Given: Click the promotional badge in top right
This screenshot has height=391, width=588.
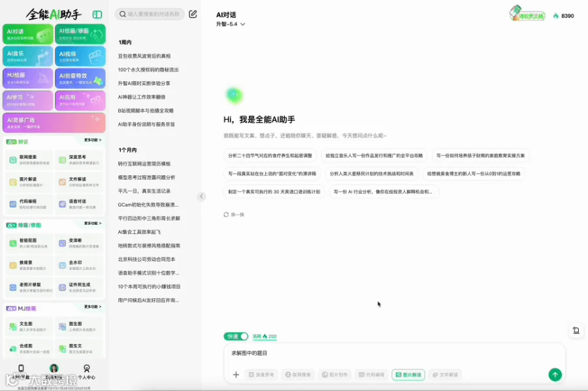Looking at the screenshot, I should point(527,14).
